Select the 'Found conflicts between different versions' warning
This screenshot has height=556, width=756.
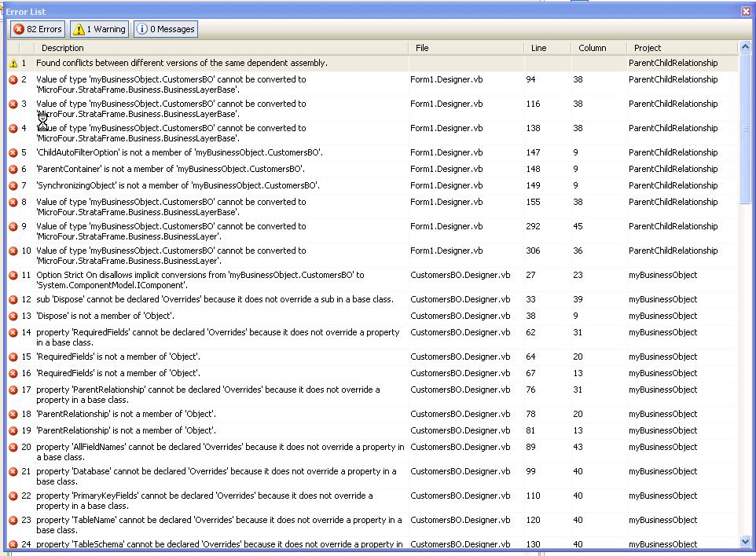coord(182,63)
